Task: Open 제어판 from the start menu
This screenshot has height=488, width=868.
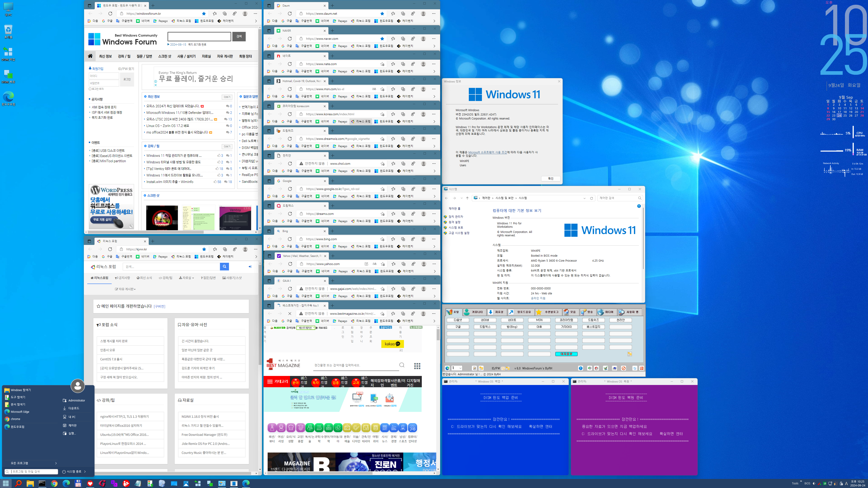Action: click(x=72, y=425)
